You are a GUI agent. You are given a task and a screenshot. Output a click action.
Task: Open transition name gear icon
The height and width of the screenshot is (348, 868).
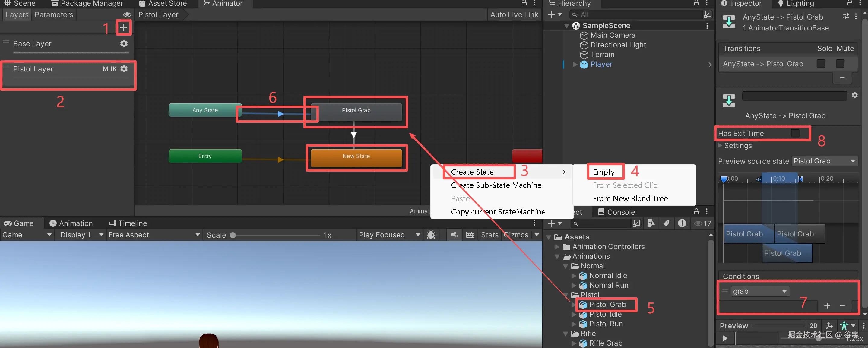click(854, 96)
